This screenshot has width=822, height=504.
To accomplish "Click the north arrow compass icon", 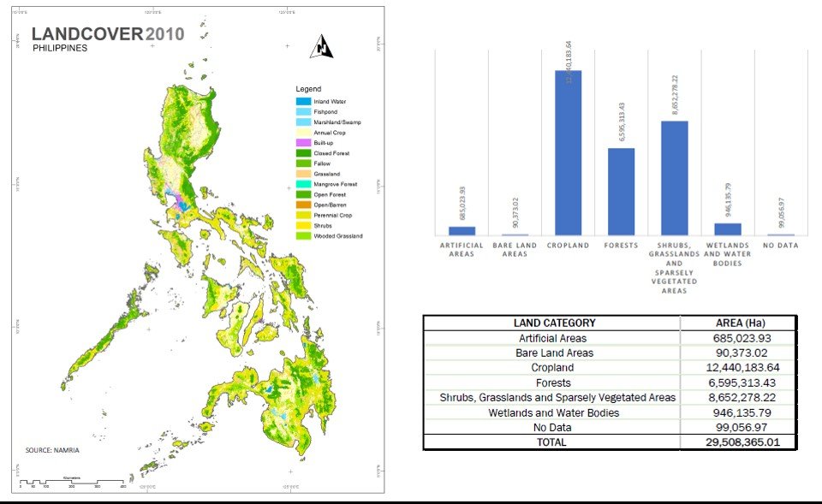I will [x=322, y=47].
